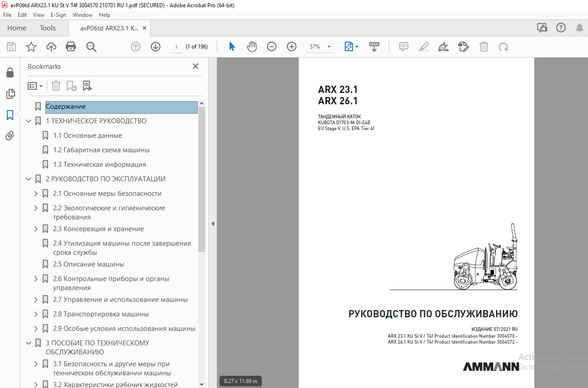
Task: Delete selected bookmark trash icon
Action: pos(56,86)
